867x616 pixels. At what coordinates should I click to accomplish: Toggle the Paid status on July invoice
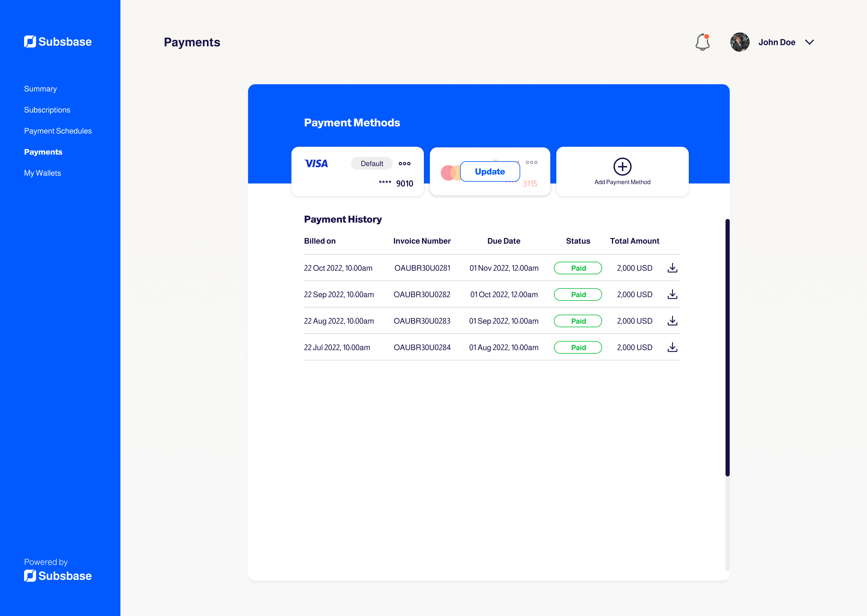(578, 347)
